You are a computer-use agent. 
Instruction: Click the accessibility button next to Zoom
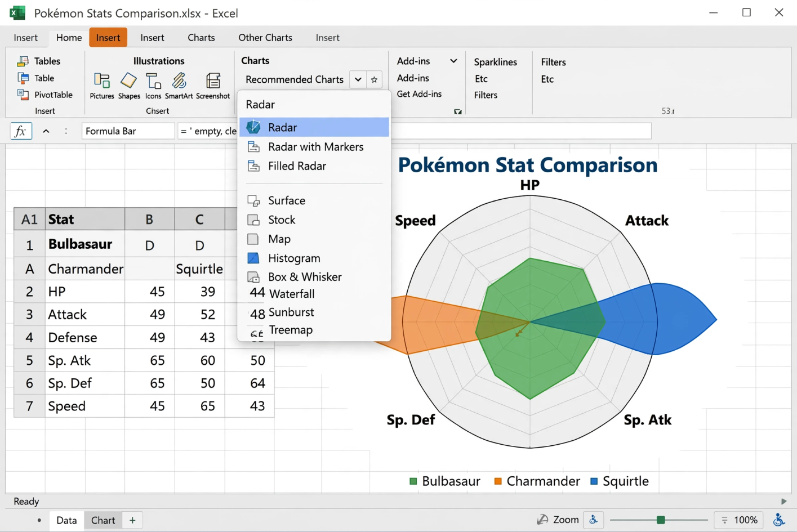(x=594, y=520)
